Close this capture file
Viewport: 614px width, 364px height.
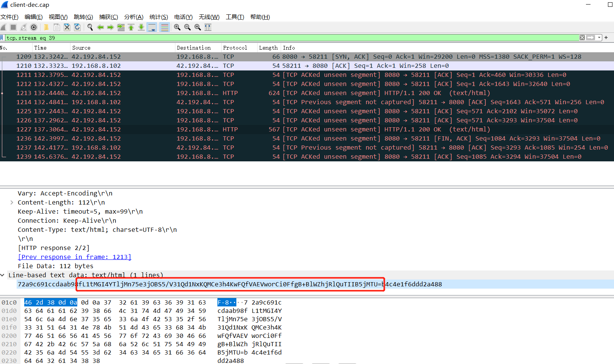(67, 27)
